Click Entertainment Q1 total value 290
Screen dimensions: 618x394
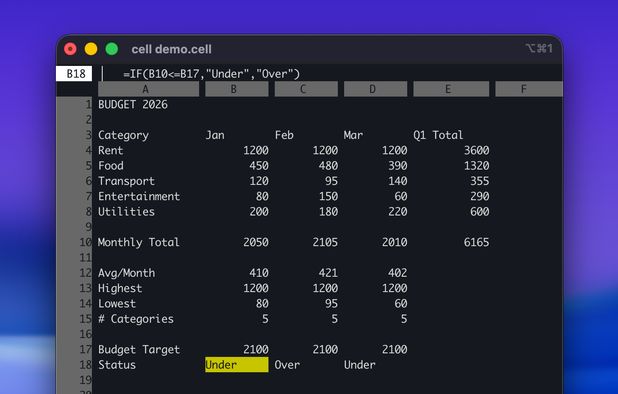(x=480, y=196)
